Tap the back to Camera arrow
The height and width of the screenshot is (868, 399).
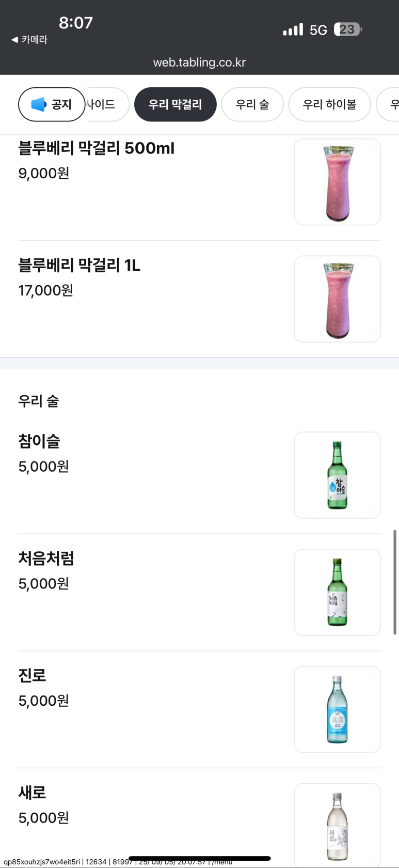coord(14,40)
